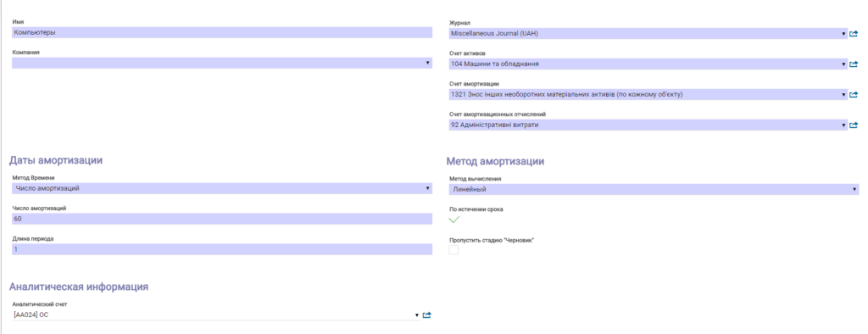Click the Даты амортизации section heading
The width and height of the screenshot is (868, 334).
[56, 160]
